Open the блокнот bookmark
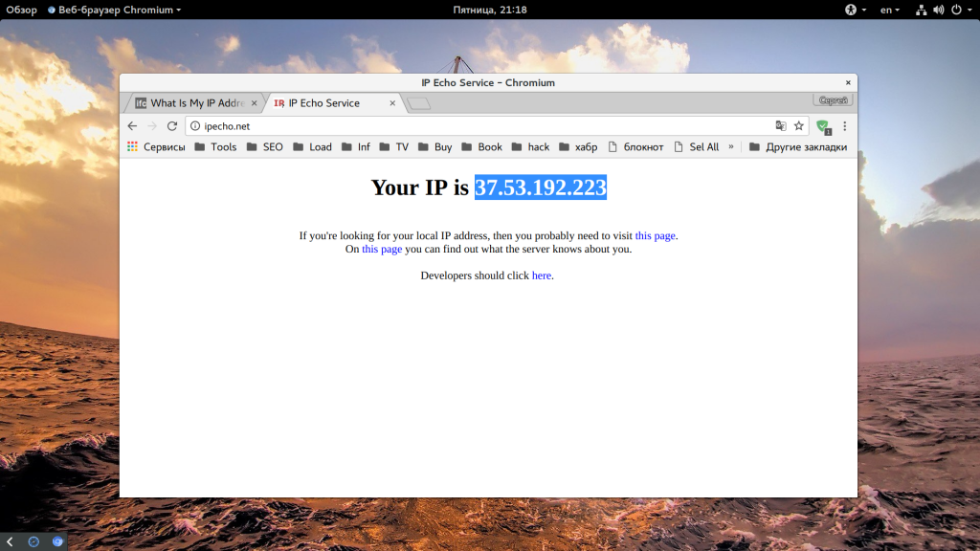The width and height of the screenshot is (980, 551). coord(635,146)
